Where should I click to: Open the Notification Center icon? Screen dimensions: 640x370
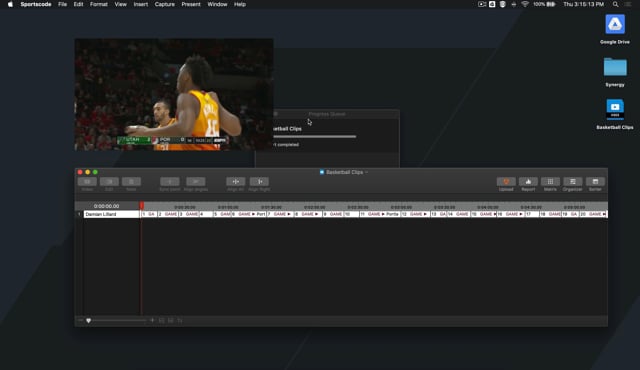628,4
